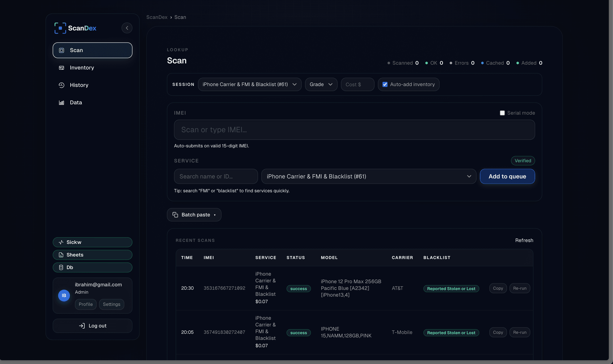Image resolution: width=613 pixels, height=364 pixels.
Task: Click the IB avatar circle
Action: click(64, 295)
